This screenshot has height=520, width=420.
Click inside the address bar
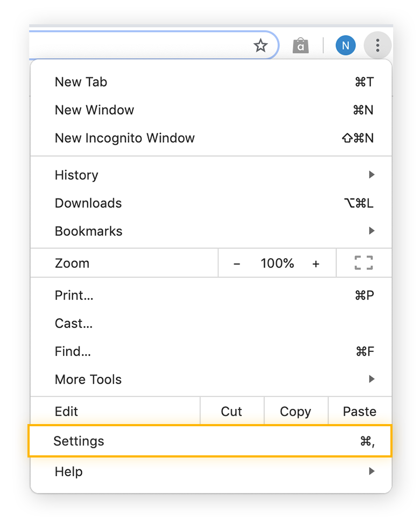135,45
